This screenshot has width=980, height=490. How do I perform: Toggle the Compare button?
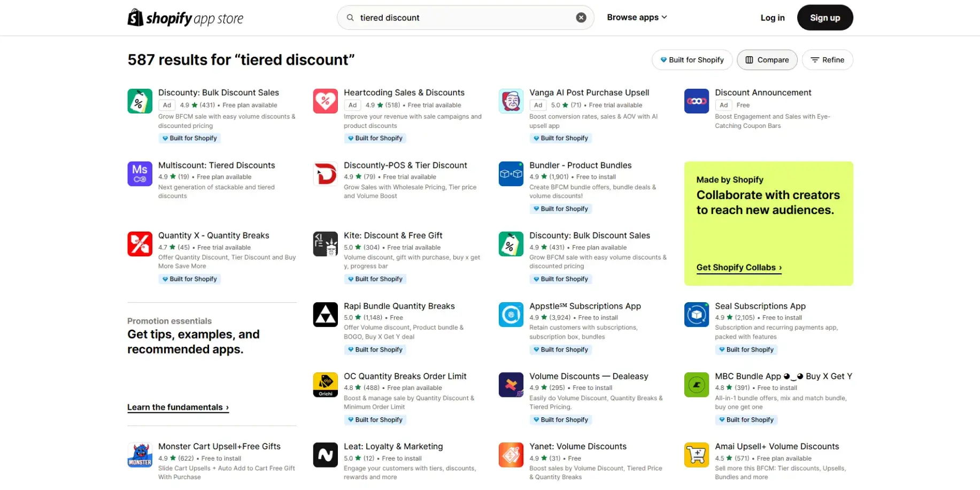point(767,60)
